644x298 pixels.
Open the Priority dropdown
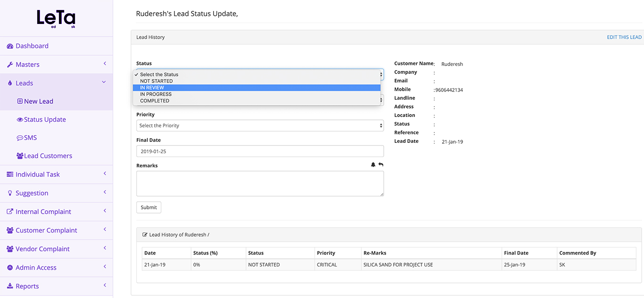tap(260, 125)
